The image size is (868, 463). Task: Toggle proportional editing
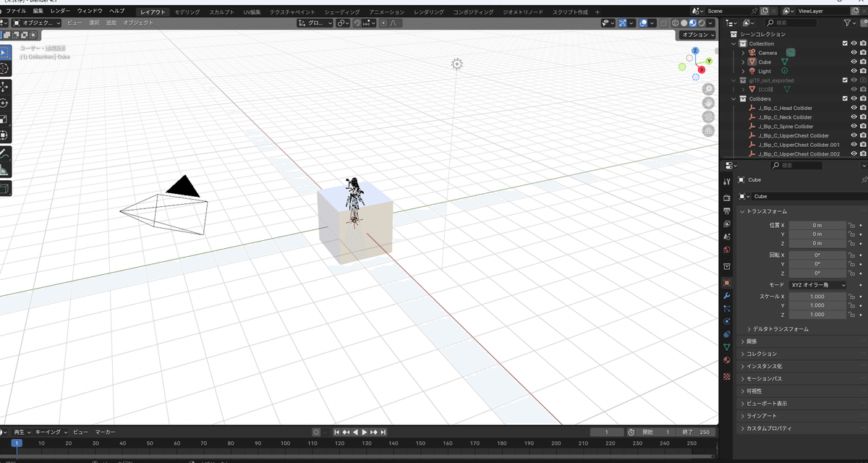[x=384, y=23]
